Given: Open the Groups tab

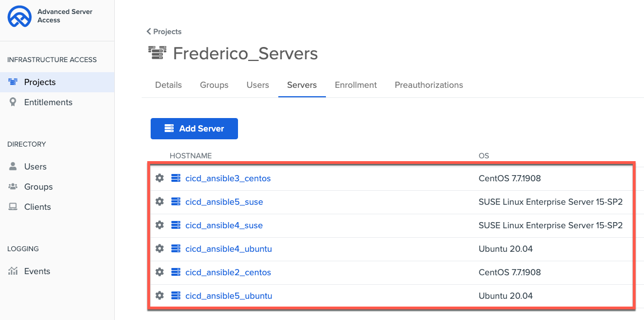Looking at the screenshot, I should point(214,85).
